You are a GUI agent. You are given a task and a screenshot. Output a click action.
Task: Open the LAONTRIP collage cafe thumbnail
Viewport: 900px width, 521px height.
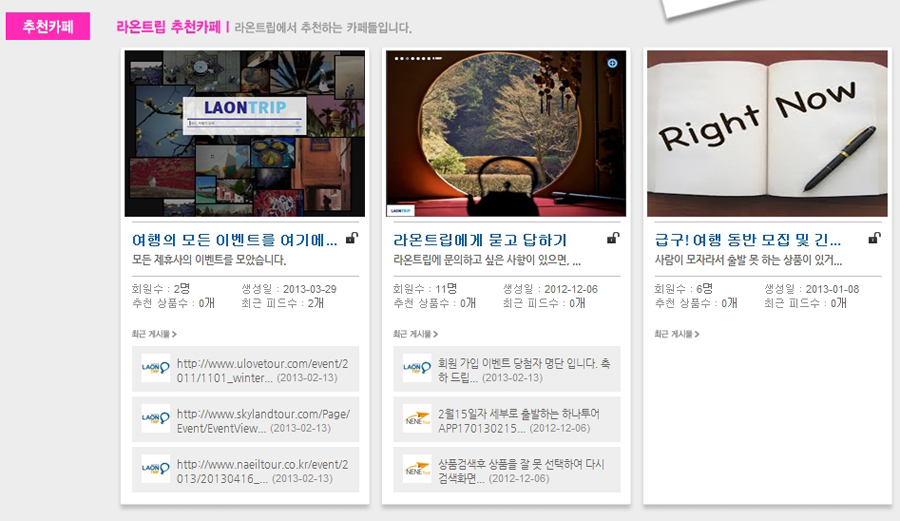245,133
